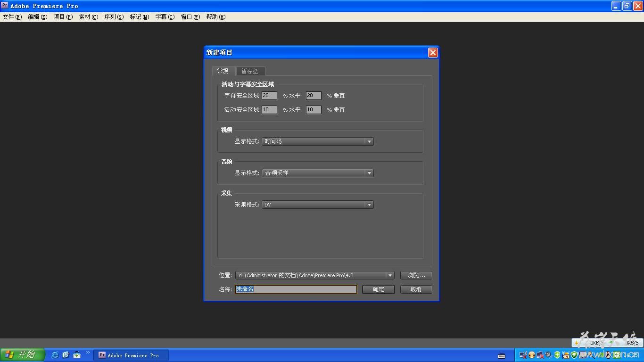This screenshot has width=644, height=362.
Task: Open video 显示格式 dropdown showing 时间码
Action: click(x=318, y=141)
